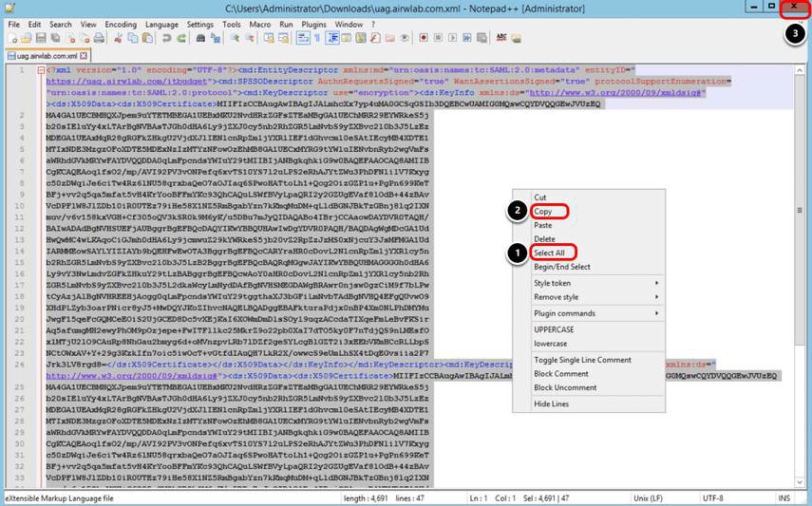The image size is (812, 506).
Task: Click the Playback macro icon
Action: (x=452, y=38)
